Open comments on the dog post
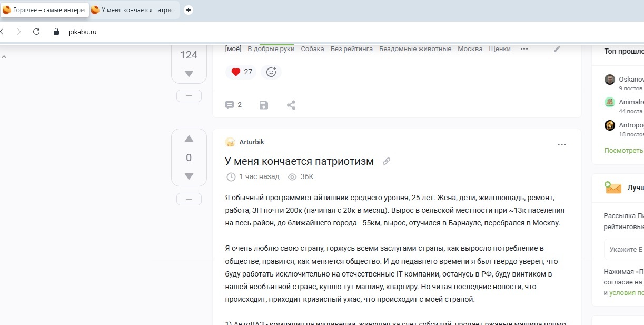Viewport: 644px width, 325px height. (x=233, y=105)
